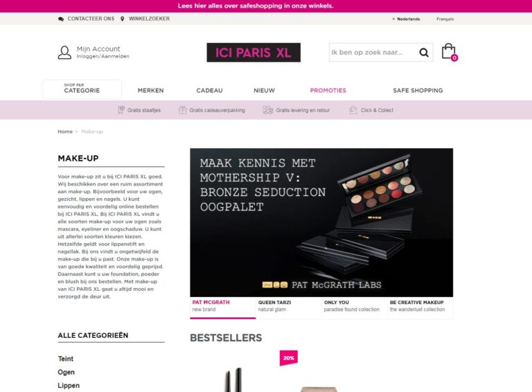Image resolution: width=532 pixels, height=392 pixels.
Task: Select Nederlands language option
Action: [x=408, y=19]
